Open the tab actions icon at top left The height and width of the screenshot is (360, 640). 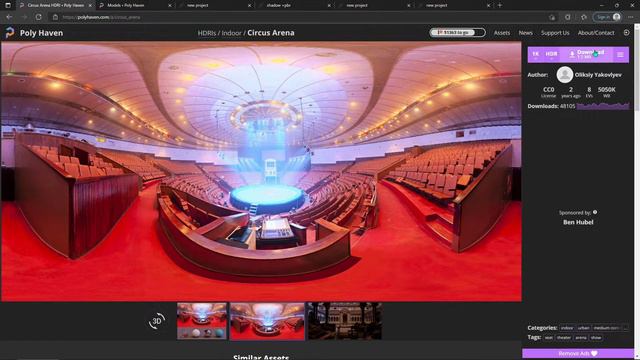7,5
